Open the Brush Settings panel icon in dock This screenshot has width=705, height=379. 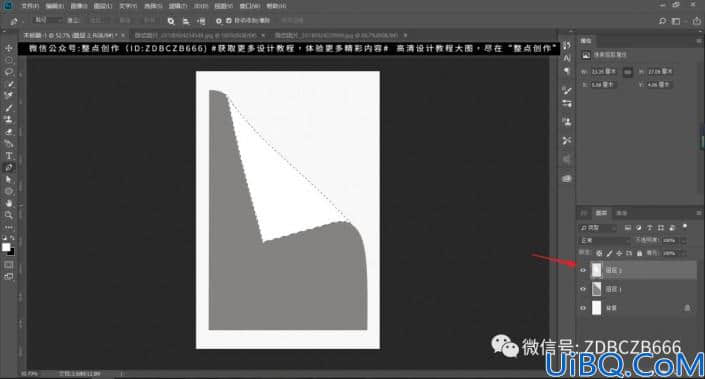coord(567,90)
